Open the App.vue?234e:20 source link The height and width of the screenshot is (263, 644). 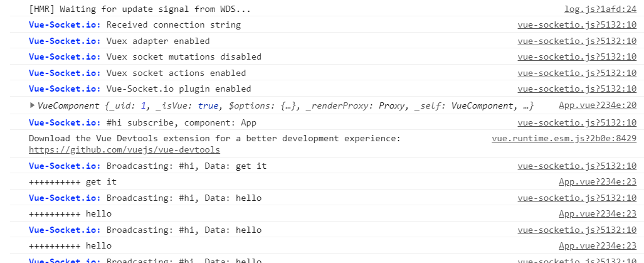click(598, 106)
